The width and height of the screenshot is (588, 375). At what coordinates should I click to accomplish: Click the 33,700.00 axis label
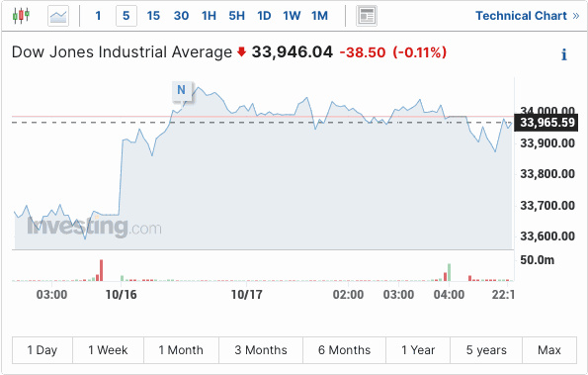[x=547, y=206]
